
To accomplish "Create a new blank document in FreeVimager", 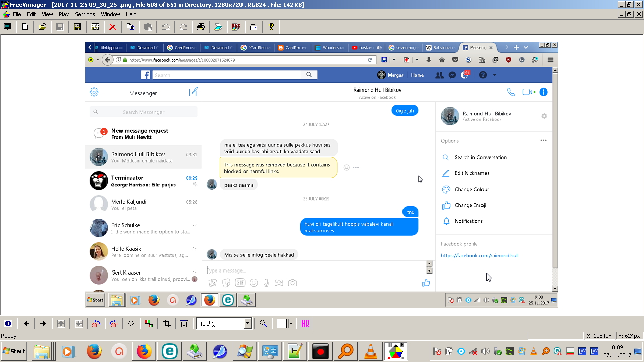I will tap(25, 27).
